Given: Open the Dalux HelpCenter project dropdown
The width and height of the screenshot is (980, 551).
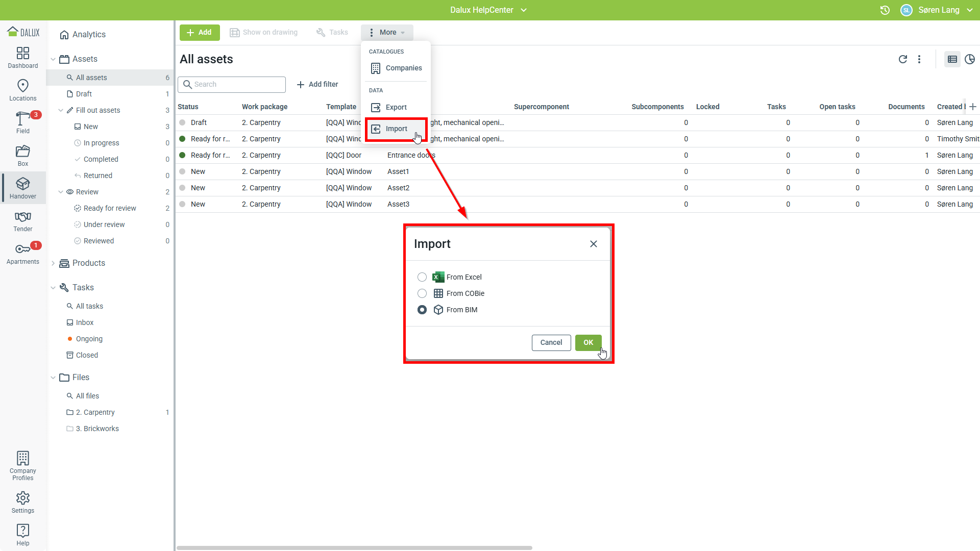Looking at the screenshot, I should pos(487,10).
